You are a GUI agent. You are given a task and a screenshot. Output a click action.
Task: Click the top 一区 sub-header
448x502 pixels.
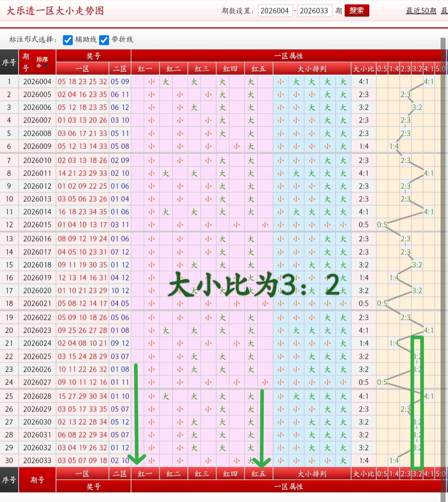[82, 68]
